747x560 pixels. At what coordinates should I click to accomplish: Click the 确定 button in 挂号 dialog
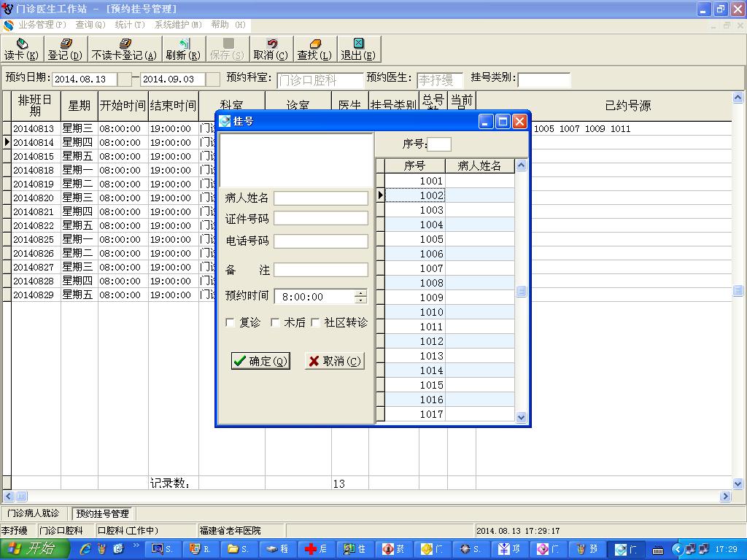coord(260,361)
